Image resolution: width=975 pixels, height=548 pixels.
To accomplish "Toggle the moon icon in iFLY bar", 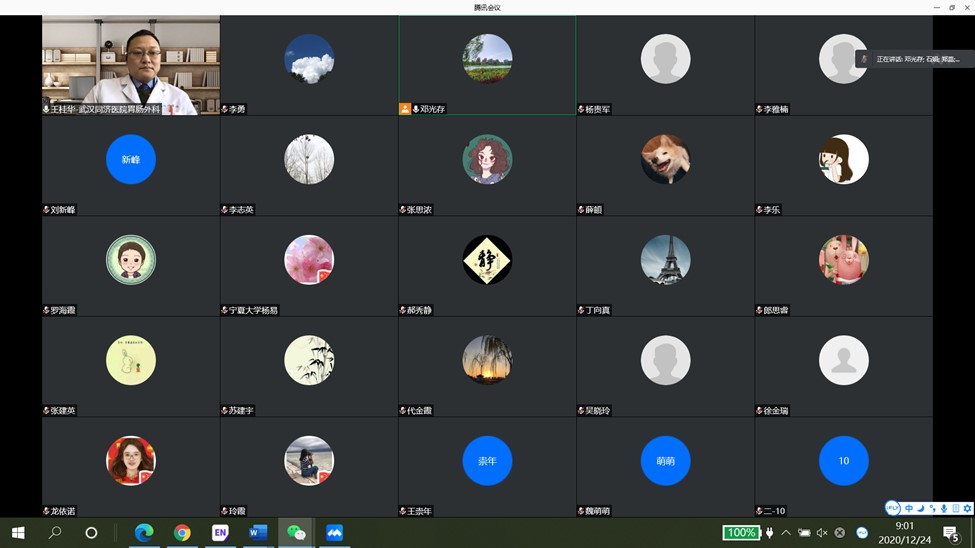I will 921,508.
